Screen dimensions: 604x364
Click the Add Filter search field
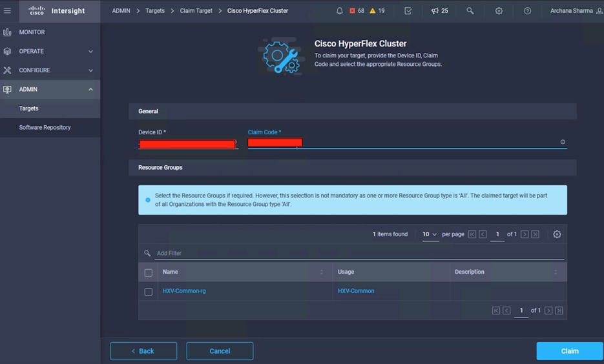[355, 254]
